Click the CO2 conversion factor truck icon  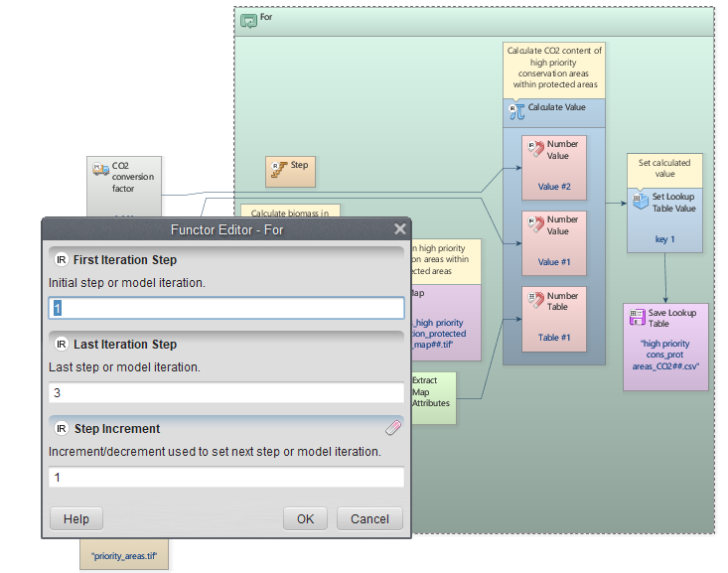[100, 170]
